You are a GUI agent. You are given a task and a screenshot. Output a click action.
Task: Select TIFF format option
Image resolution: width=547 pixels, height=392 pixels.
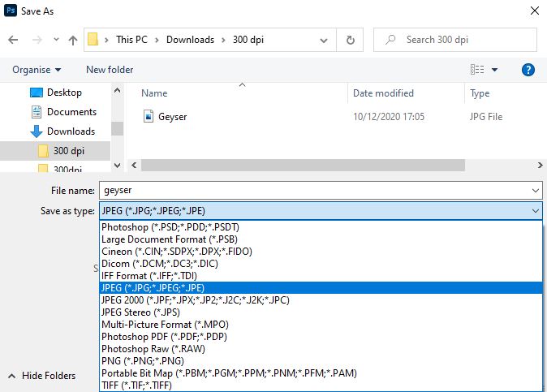click(136, 386)
